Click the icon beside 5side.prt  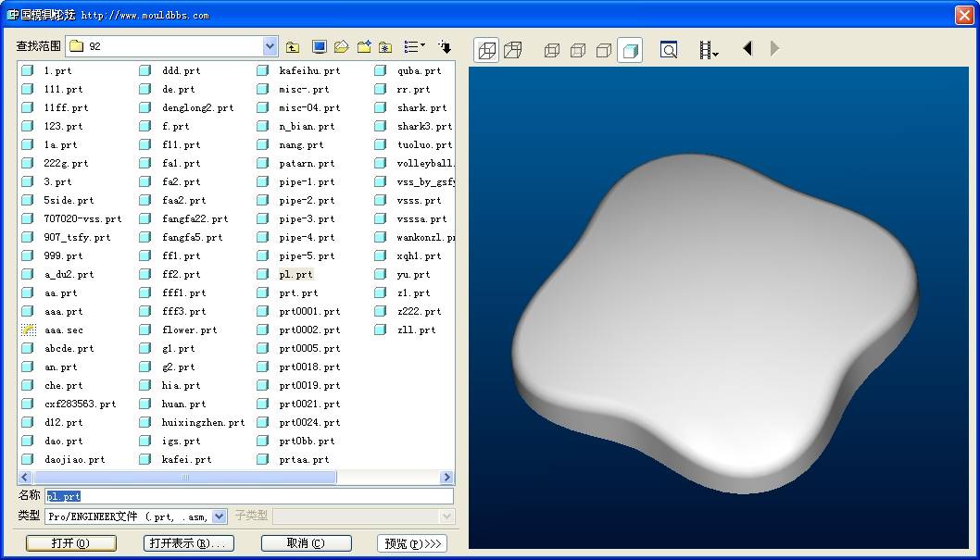(28, 201)
